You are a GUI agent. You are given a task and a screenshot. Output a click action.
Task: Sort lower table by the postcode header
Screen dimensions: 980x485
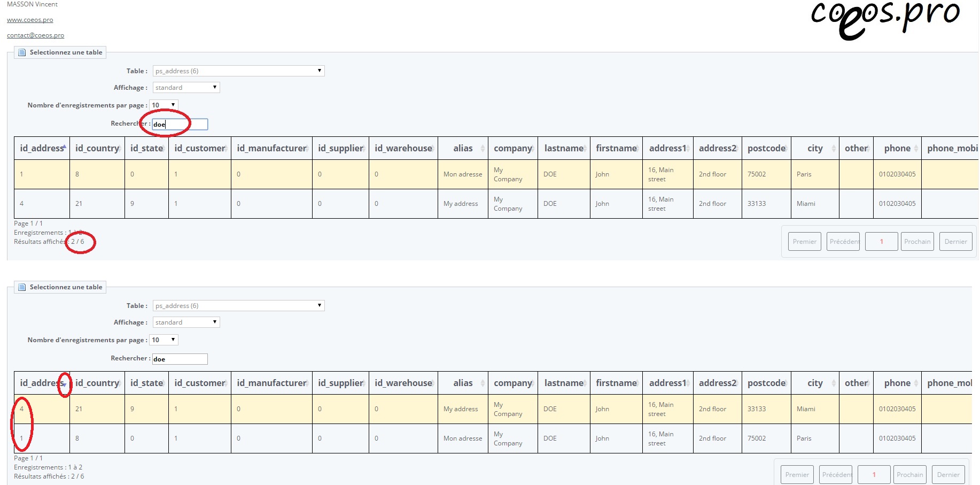[766, 383]
